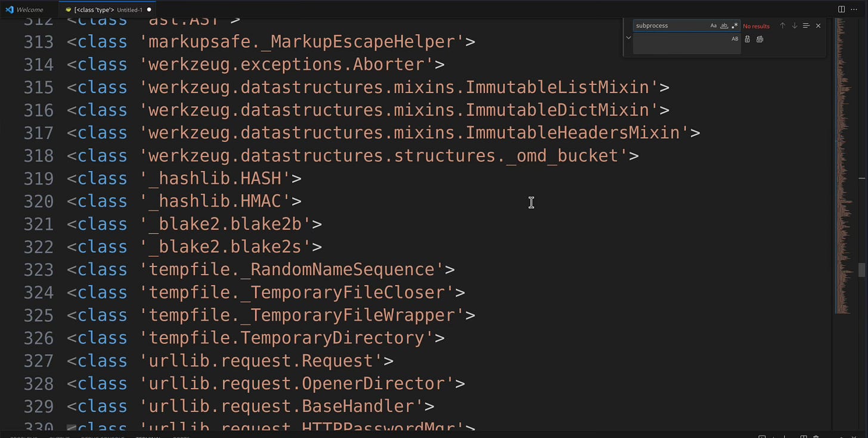The image size is (868, 438).
Task: Collapse the replace row chevron
Action: coord(628,38)
